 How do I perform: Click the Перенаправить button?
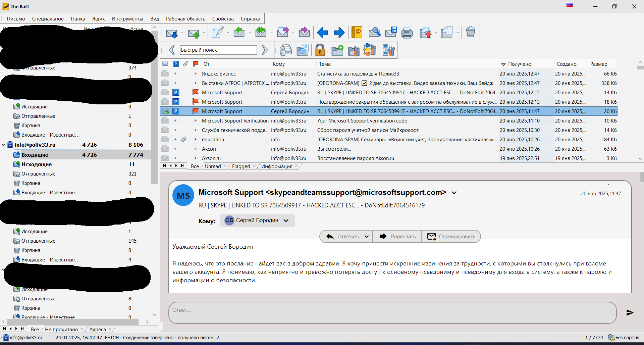pyautogui.click(x=451, y=237)
